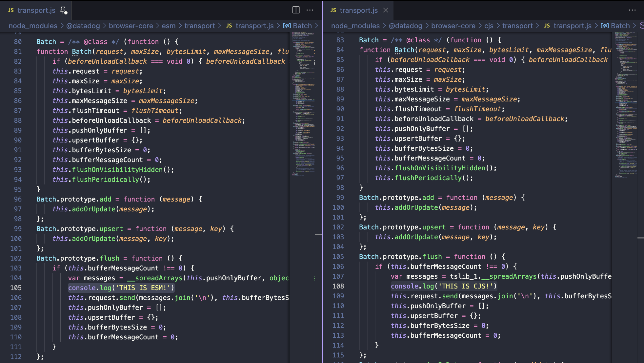Select the left transport.js tab
The width and height of the screenshot is (644, 363).
pos(36,11)
